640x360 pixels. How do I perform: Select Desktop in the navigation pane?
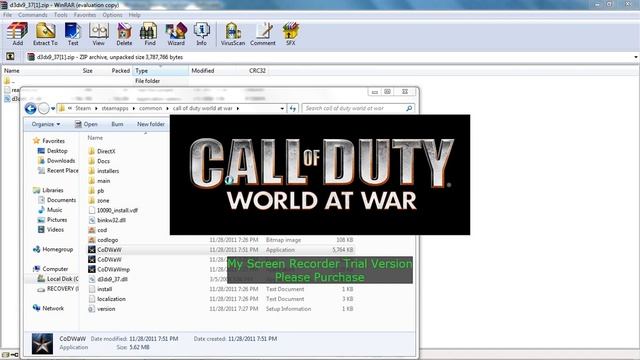click(52, 151)
